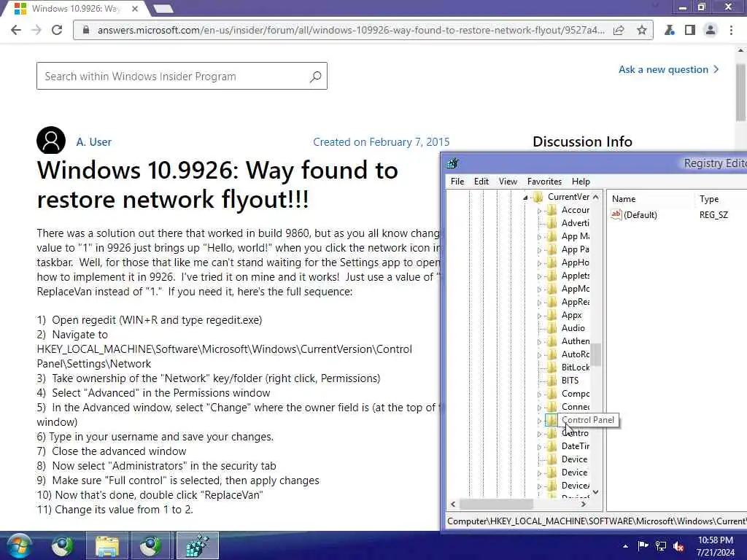Click the network tray icon

click(661, 545)
